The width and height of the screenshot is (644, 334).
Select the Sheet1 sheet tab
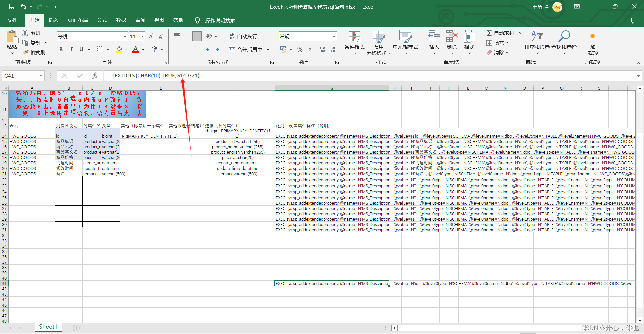coord(48,327)
